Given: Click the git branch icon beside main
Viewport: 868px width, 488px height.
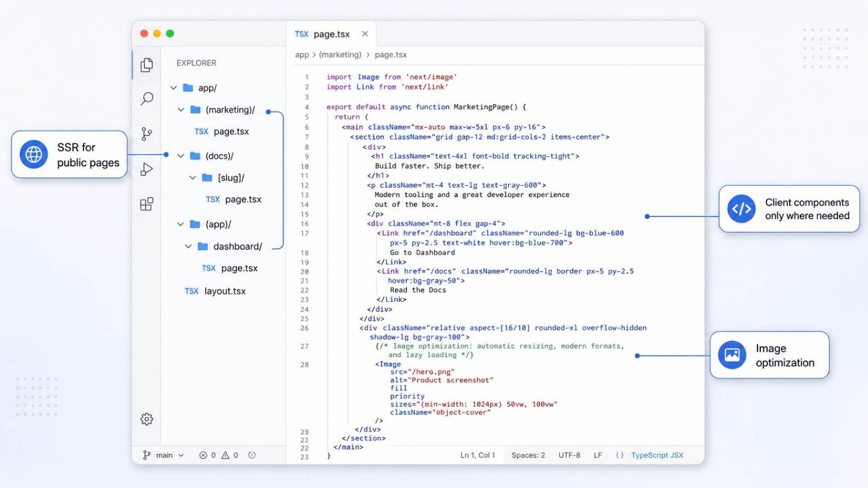Looking at the screenshot, I should tap(146, 455).
